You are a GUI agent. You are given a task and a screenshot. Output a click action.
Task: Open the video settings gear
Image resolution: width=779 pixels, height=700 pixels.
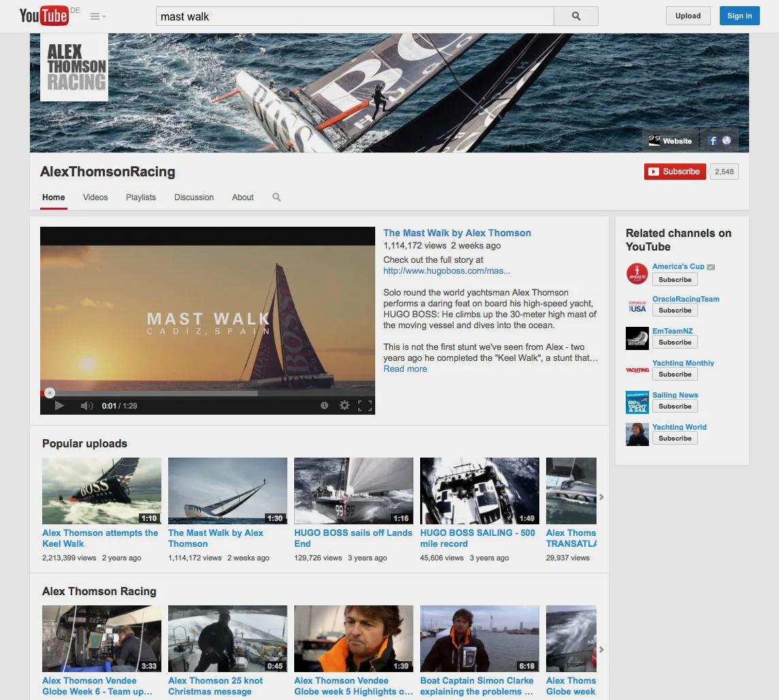(x=345, y=406)
